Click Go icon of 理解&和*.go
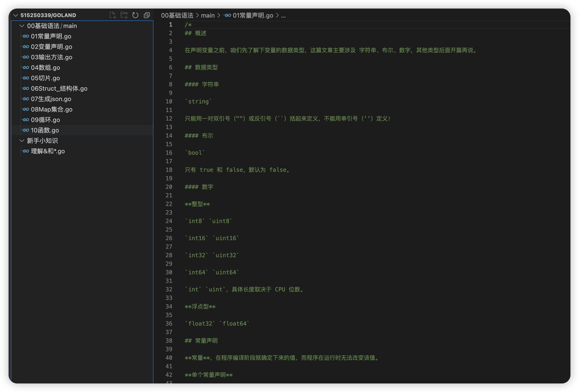579x392 pixels. point(25,151)
